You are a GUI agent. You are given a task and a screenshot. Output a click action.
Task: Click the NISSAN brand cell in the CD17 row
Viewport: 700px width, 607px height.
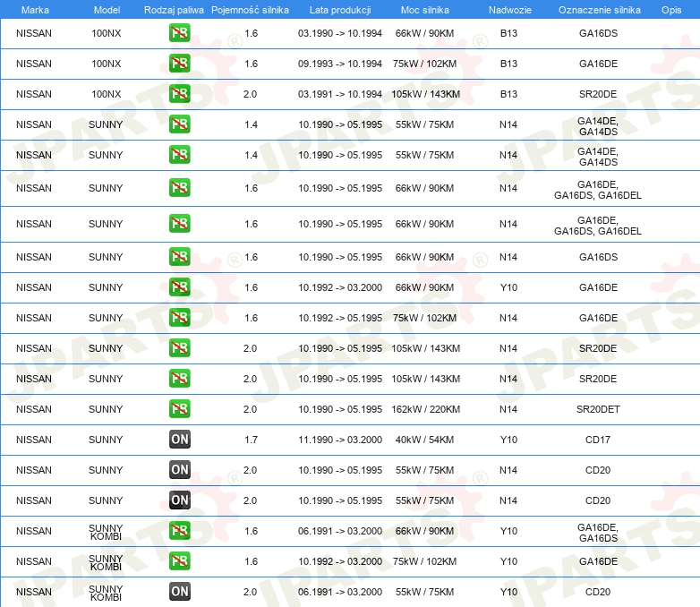(34, 440)
